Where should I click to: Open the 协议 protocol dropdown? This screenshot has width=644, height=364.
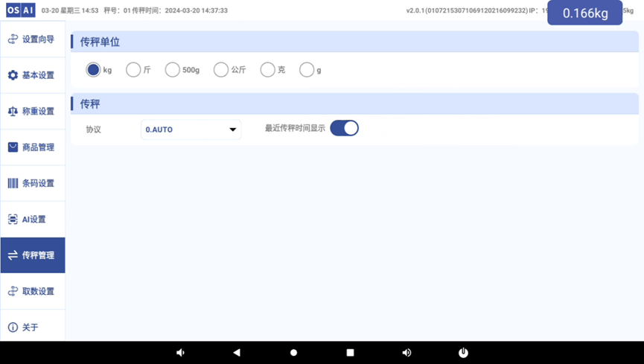point(191,130)
